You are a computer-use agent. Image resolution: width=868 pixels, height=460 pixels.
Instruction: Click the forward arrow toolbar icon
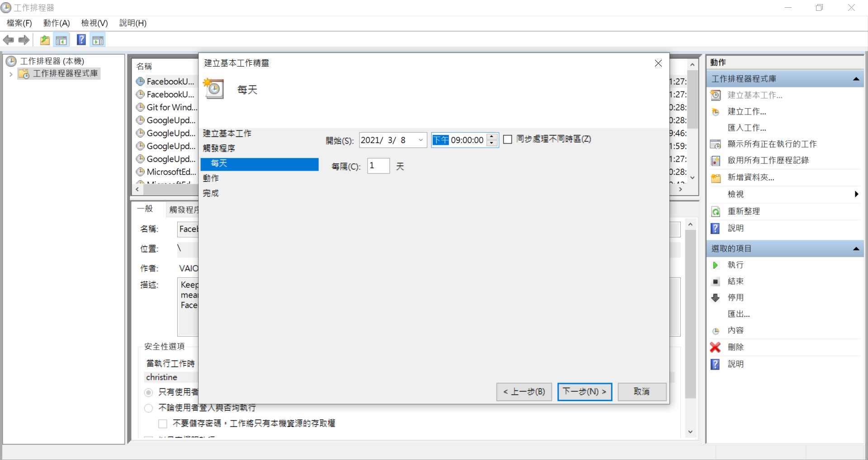coord(24,40)
